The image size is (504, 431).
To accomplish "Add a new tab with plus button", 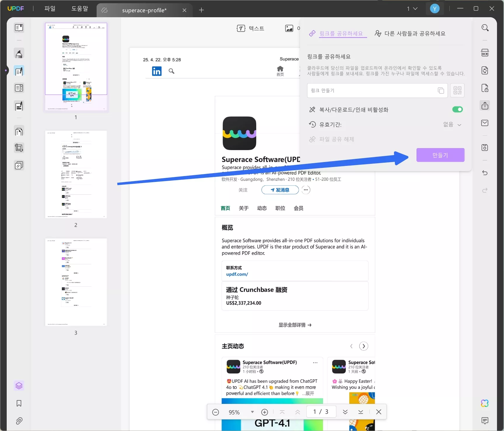I will (201, 10).
